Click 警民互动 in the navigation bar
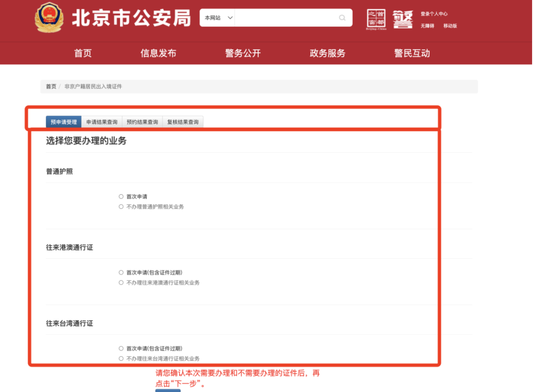533x392 pixels. pyautogui.click(x=411, y=53)
